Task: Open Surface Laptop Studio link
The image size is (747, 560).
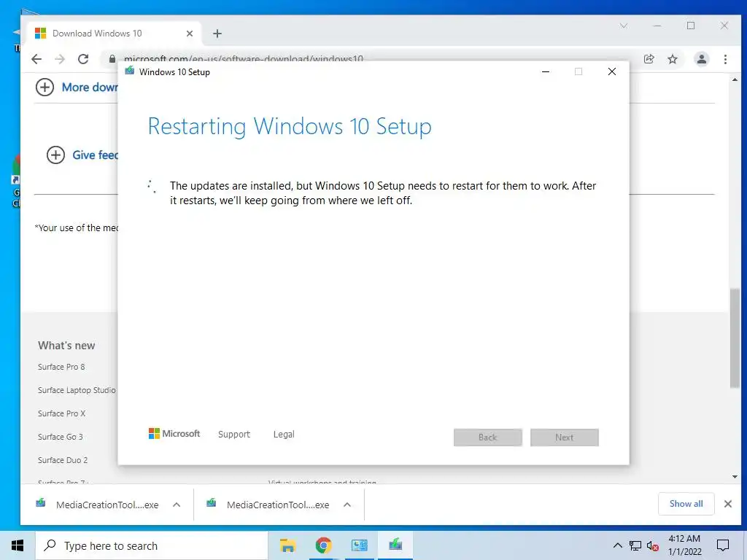Action: click(x=77, y=390)
